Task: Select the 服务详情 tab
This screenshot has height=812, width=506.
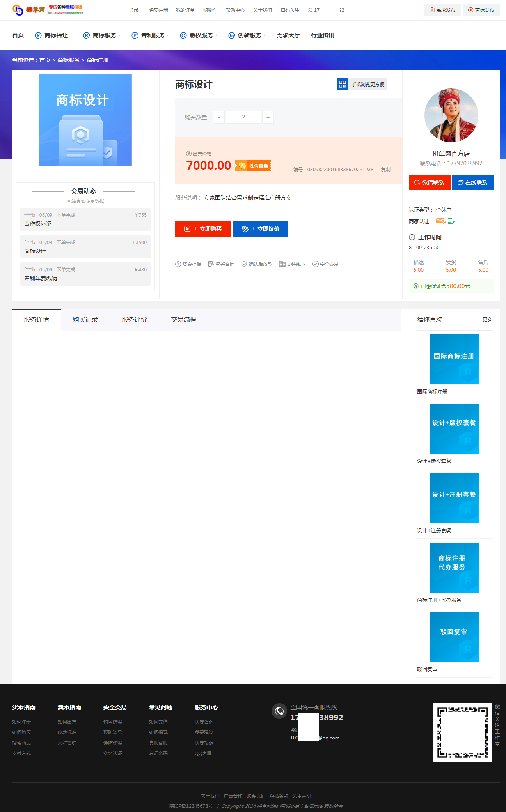Action: [x=36, y=320]
